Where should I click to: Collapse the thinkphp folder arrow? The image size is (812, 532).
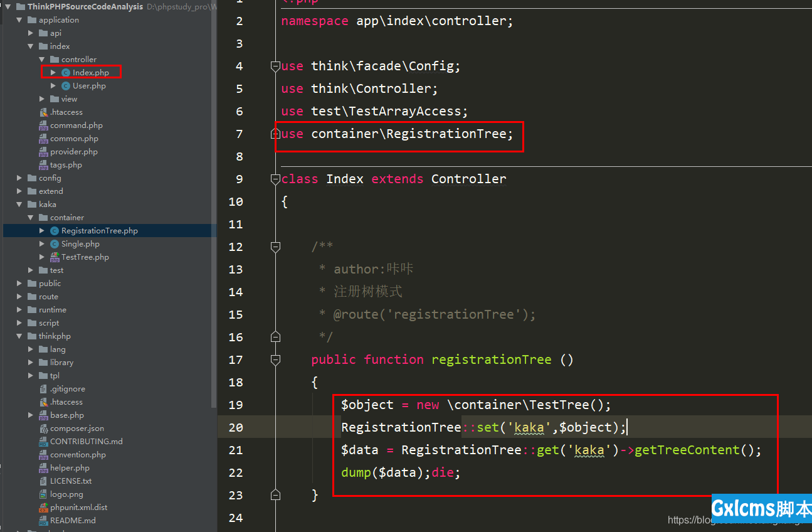coord(19,336)
